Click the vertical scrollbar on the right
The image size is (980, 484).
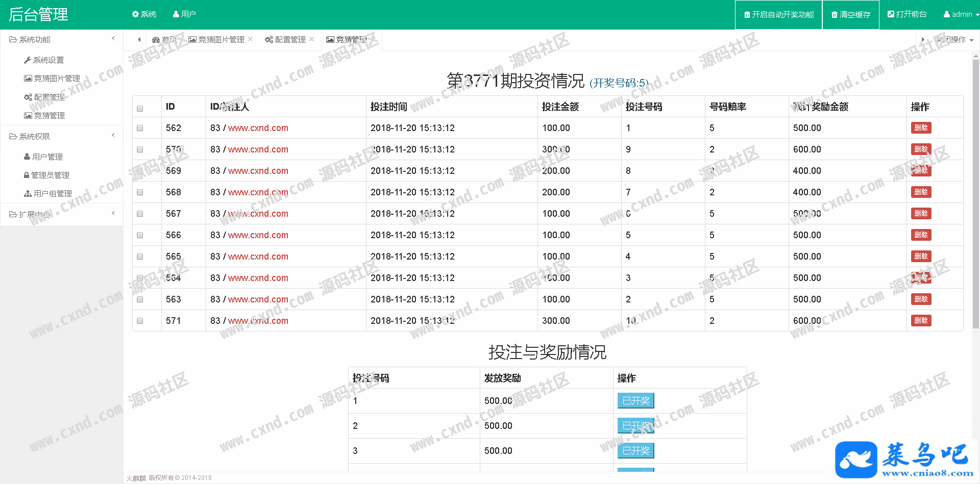coord(975,194)
